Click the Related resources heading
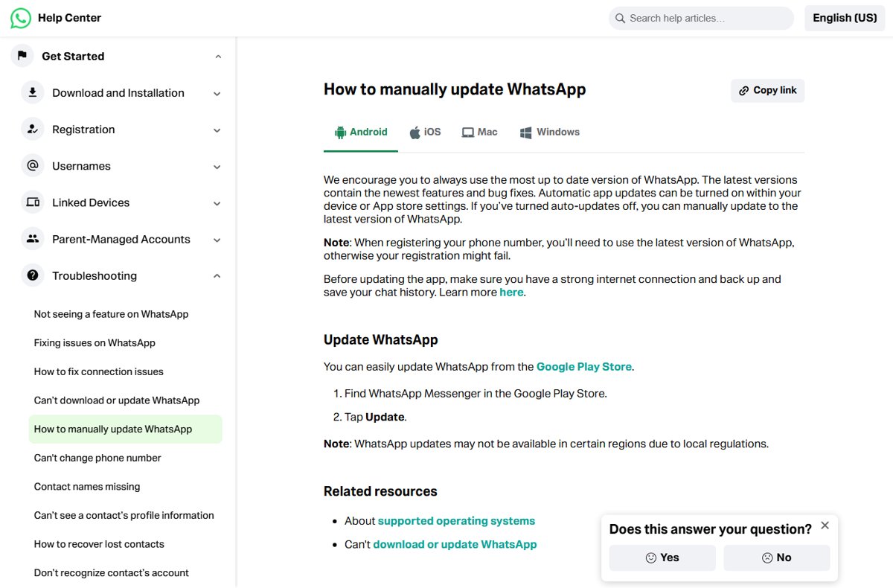 380,491
